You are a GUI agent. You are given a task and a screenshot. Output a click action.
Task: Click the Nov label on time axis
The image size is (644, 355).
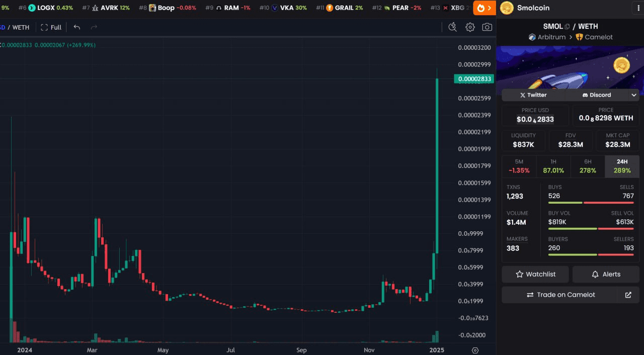point(369,350)
